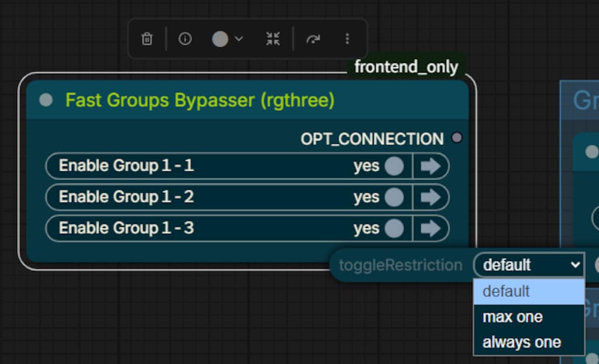Navigate to Group 1 - 2 with arrow button
This screenshot has width=599, height=364.
(x=431, y=197)
